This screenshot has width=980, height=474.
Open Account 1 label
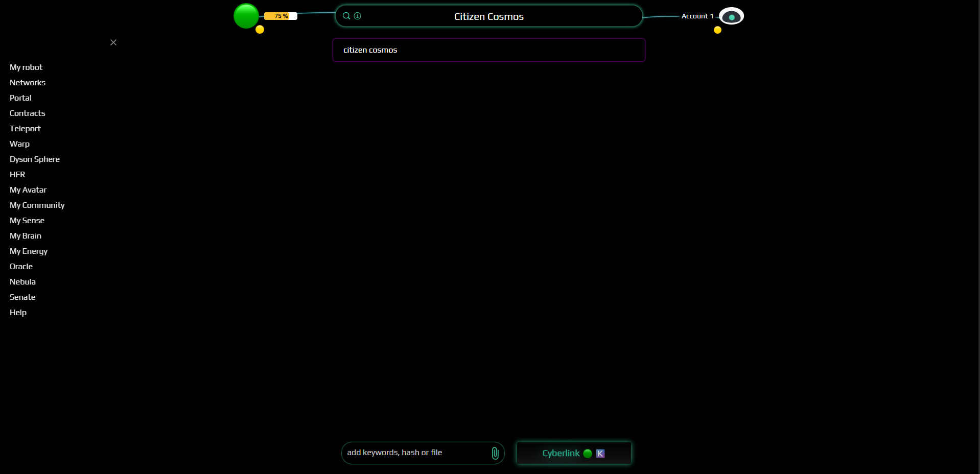click(x=697, y=16)
